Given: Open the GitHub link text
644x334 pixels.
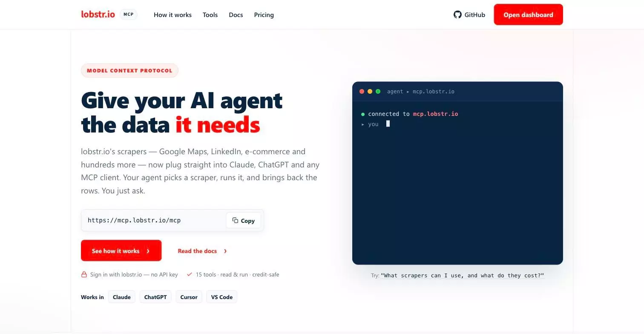Looking at the screenshot, I should [x=474, y=15].
